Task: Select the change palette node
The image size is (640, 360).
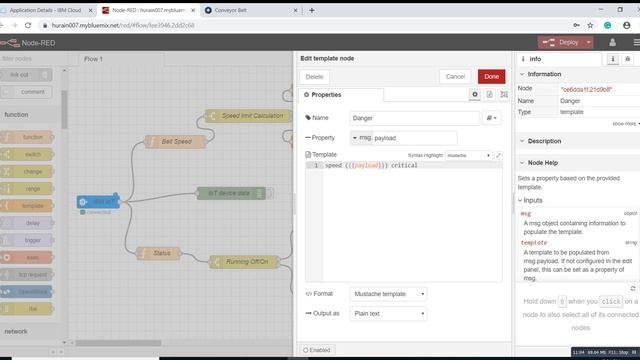Action: tap(27, 171)
